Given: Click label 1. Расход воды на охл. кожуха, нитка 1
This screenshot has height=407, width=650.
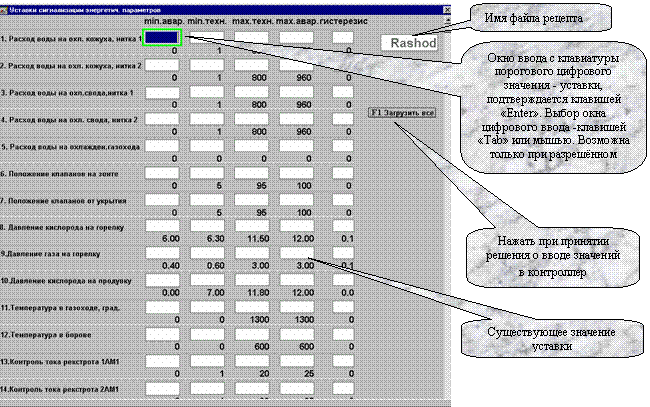Looking at the screenshot, I should (x=71, y=39).
